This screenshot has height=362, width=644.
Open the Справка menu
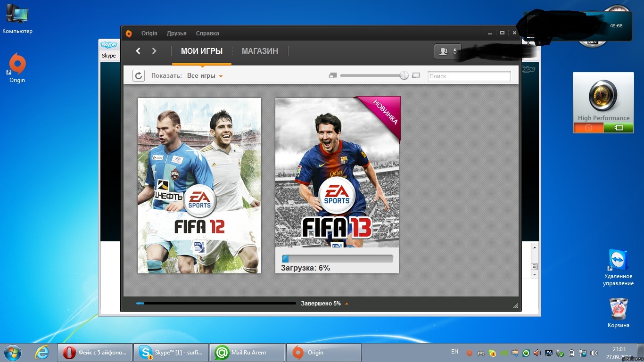tap(207, 33)
